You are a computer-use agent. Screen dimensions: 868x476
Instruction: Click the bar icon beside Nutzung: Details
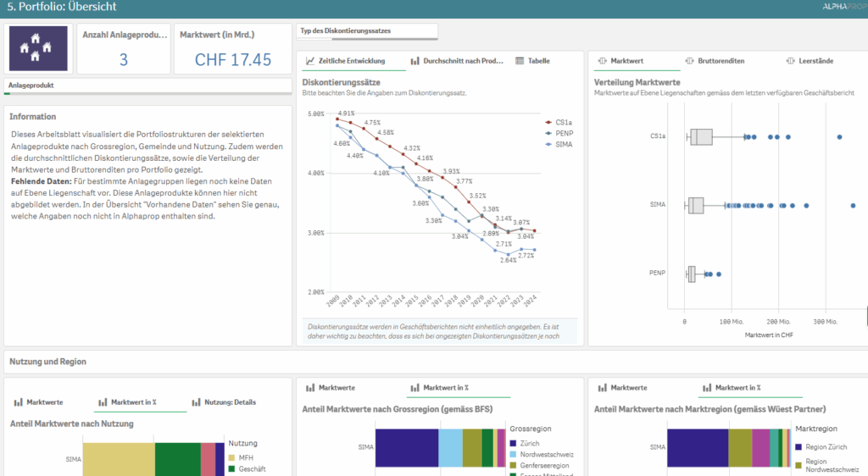[x=196, y=402]
